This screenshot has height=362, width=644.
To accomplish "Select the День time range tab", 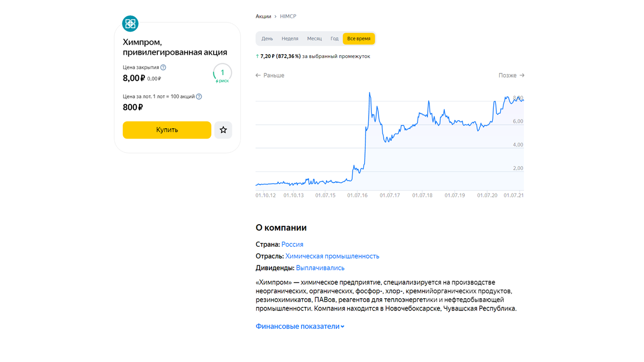I will click(x=267, y=39).
